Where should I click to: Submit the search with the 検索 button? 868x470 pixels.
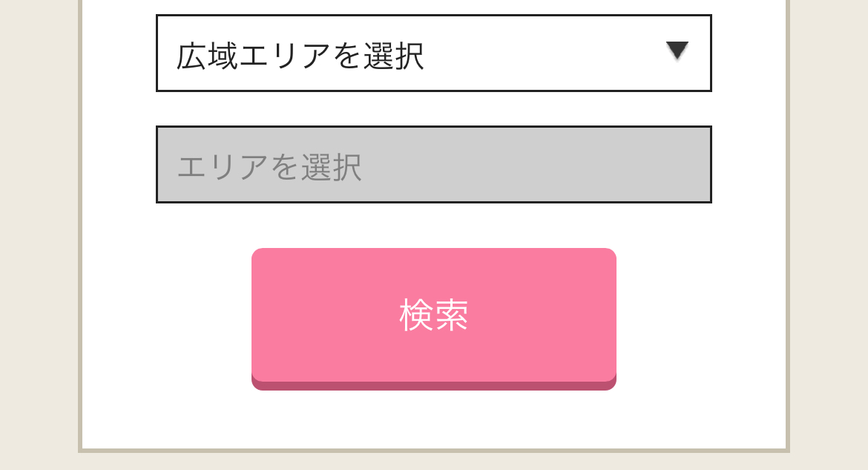pyautogui.click(x=434, y=316)
